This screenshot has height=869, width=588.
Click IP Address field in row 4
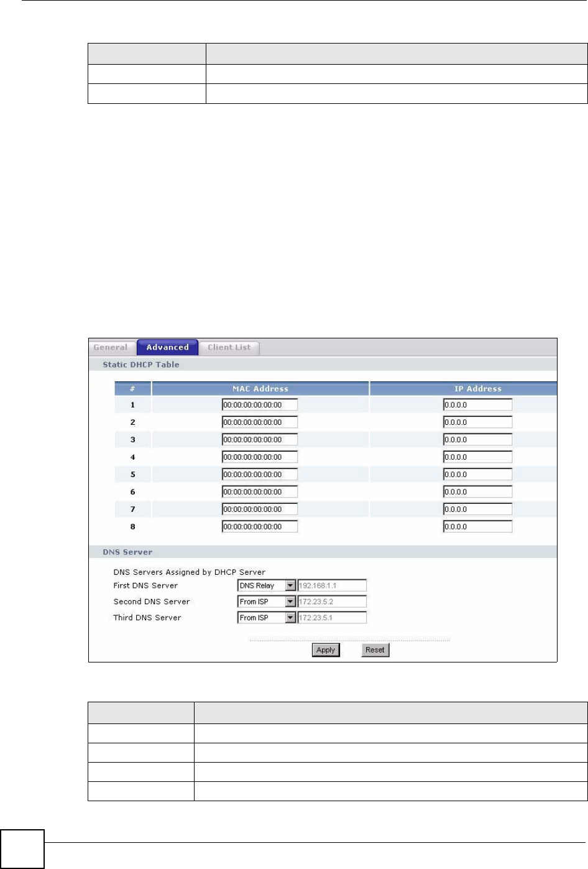pyautogui.click(x=477, y=457)
